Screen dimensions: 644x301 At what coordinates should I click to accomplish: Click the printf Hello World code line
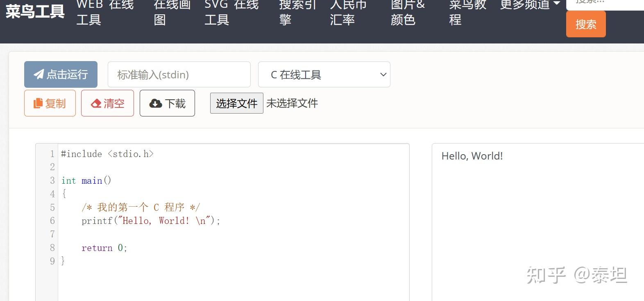click(x=151, y=221)
